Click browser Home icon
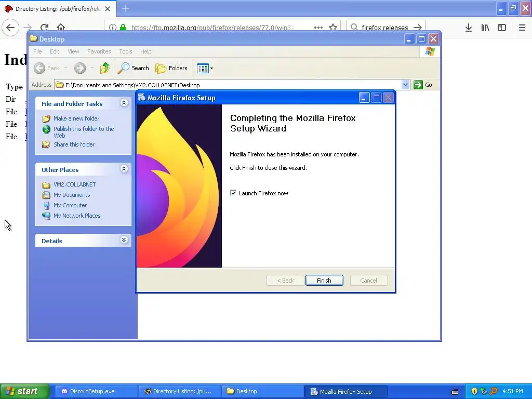Viewport: 532px width, 399px height. click(61, 27)
